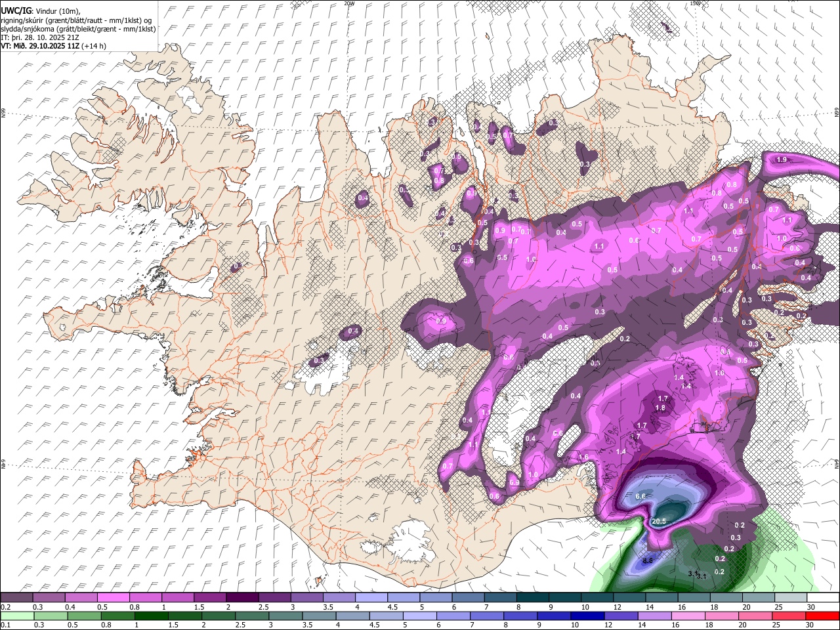The width and height of the screenshot is (840, 630).
Task: Click the 'slydda/snjókoma (grátt/bleikt/grænt' description line
Action: [78, 29]
